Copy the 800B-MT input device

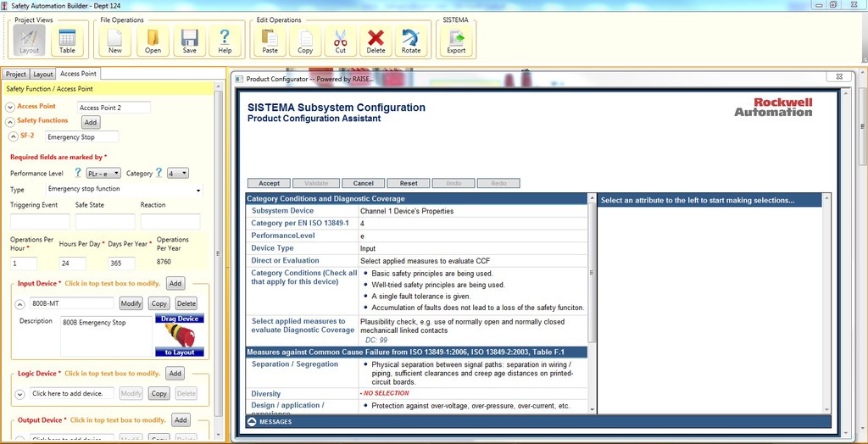pyautogui.click(x=159, y=303)
